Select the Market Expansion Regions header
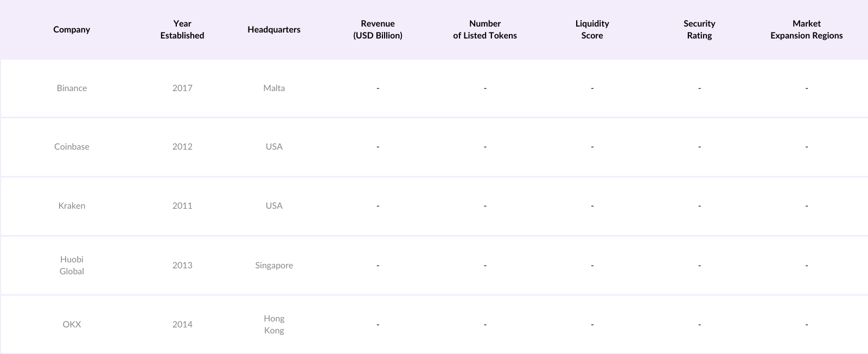The height and width of the screenshot is (354, 868). (x=806, y=30)
